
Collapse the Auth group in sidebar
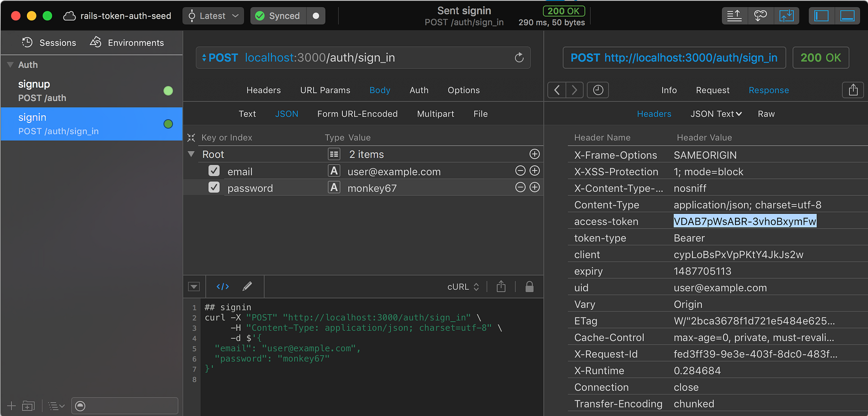pos(10,65)
